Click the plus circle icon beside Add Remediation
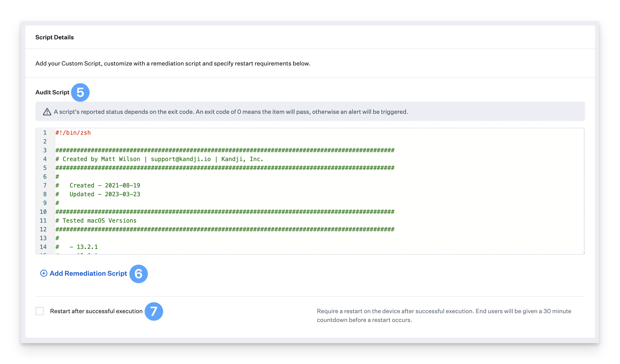The height and width of the screenshot is (364, 620). point(44,273)
